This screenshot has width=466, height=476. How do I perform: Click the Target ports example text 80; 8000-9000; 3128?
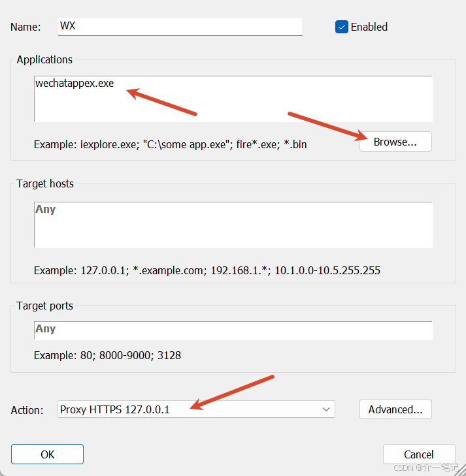point(107,355)
